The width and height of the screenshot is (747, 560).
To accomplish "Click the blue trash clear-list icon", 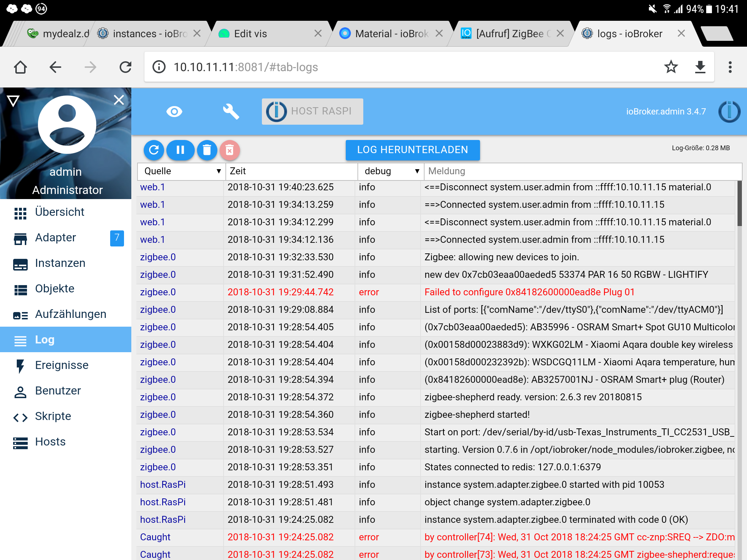I will 207,150.
